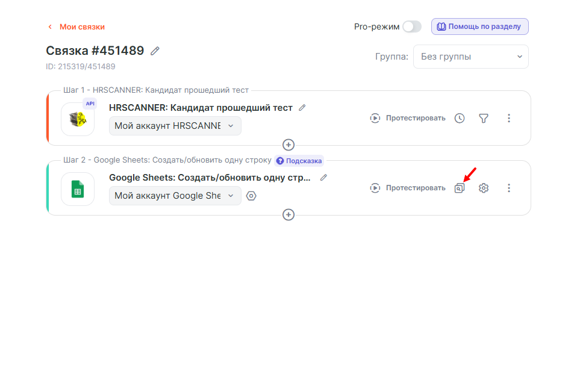Expand the Мой аккаунт Google Sheets selector
This screenshot has width=577, height=392.
tap(175, 196)
